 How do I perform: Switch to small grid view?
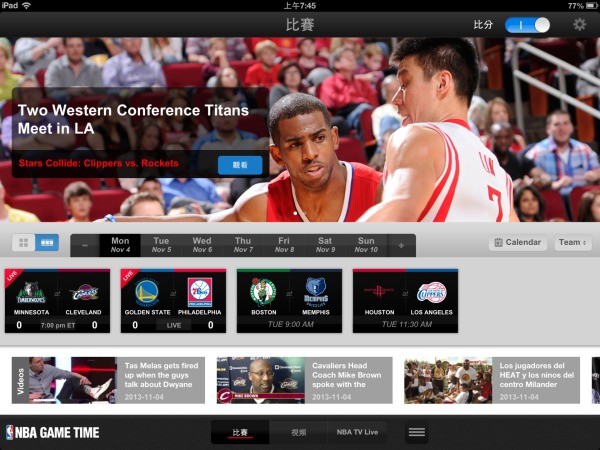[23, 243]
